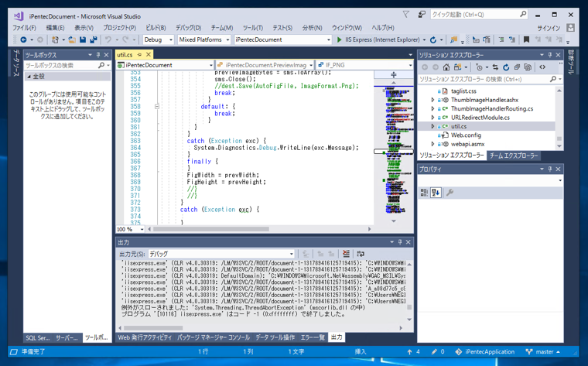Open the Debug configuration dropdown
588x366 pixels.
pyautogui.click(x=158, y=39)
